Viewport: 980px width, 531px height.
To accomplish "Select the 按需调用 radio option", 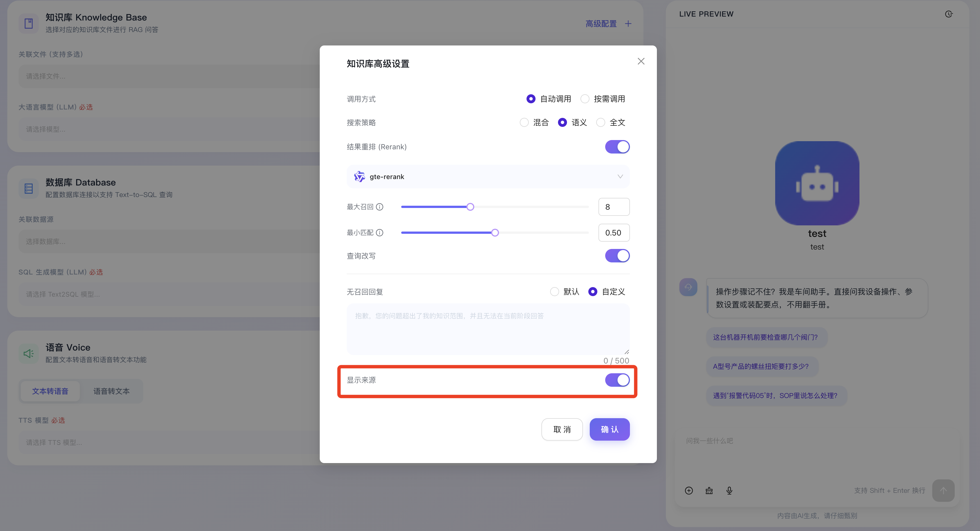I will click(585, 99).
